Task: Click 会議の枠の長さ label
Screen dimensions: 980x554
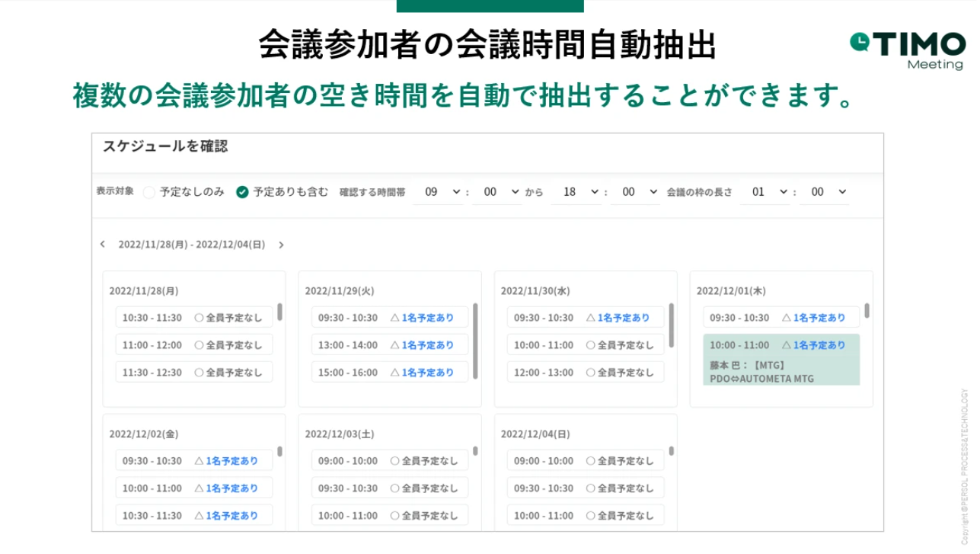Action: [699, 193]
